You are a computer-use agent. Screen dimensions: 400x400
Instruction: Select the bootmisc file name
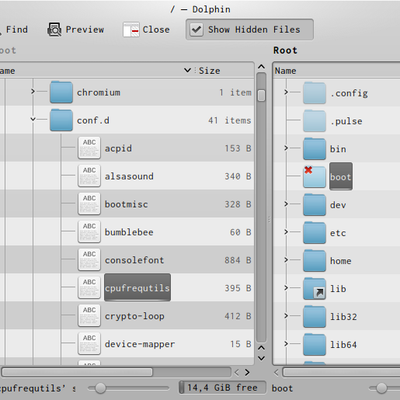pos(126,204)
